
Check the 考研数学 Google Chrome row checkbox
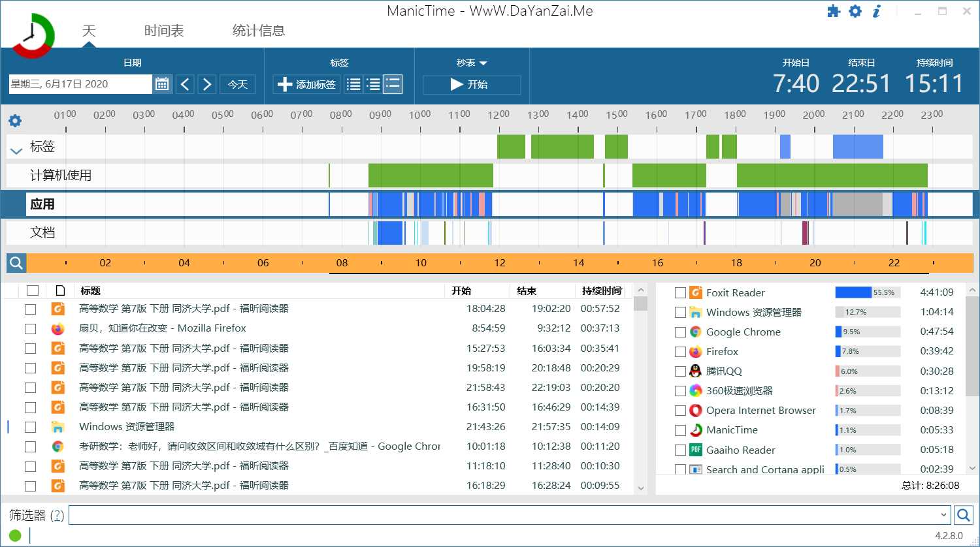pos(30,446)
